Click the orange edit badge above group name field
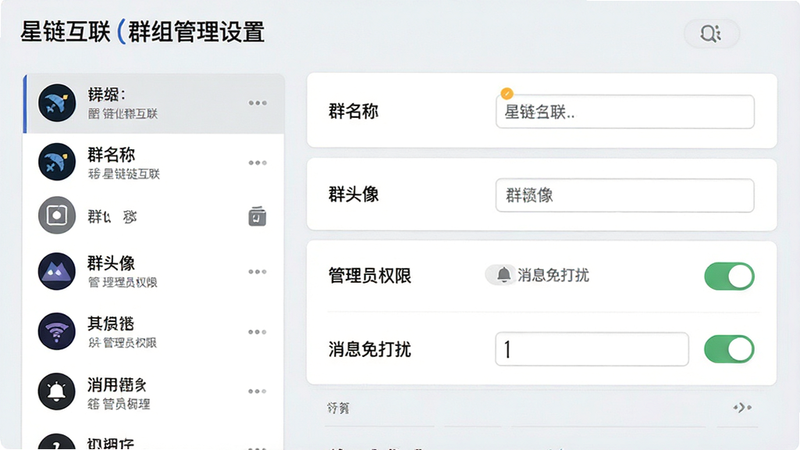Viewport: 800px width, 450px height. tap(507, 93)
